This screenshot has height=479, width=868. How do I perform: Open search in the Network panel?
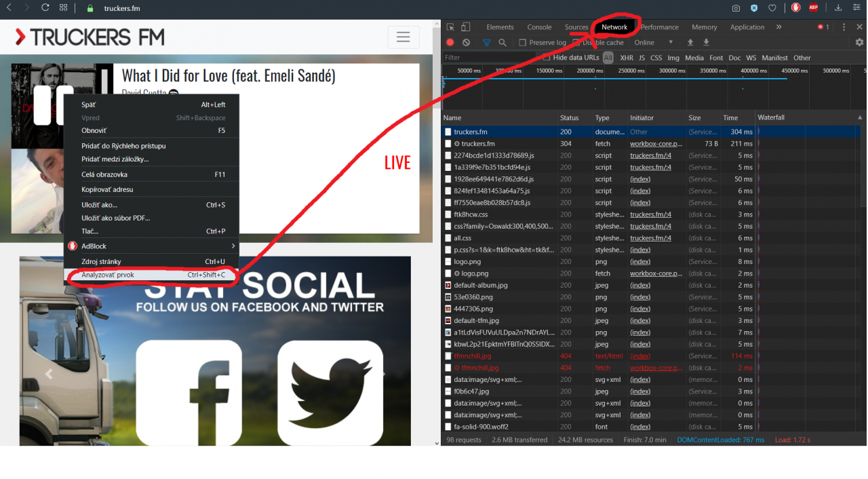tap(502, 42)
